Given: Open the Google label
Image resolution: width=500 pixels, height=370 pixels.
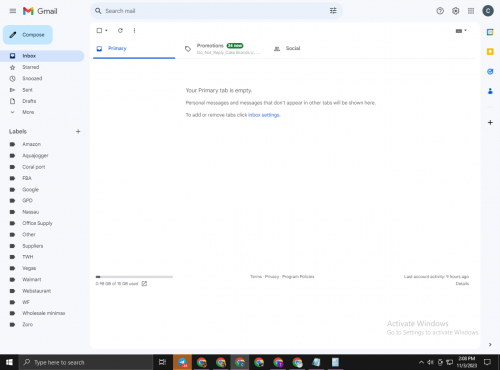Looking at the screenshot, I should [x=42, y=189].
